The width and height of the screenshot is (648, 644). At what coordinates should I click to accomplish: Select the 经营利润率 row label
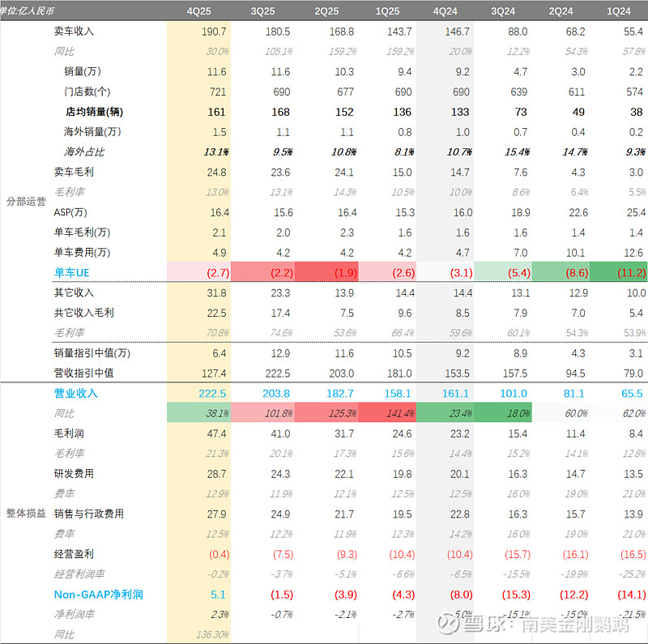79,574
